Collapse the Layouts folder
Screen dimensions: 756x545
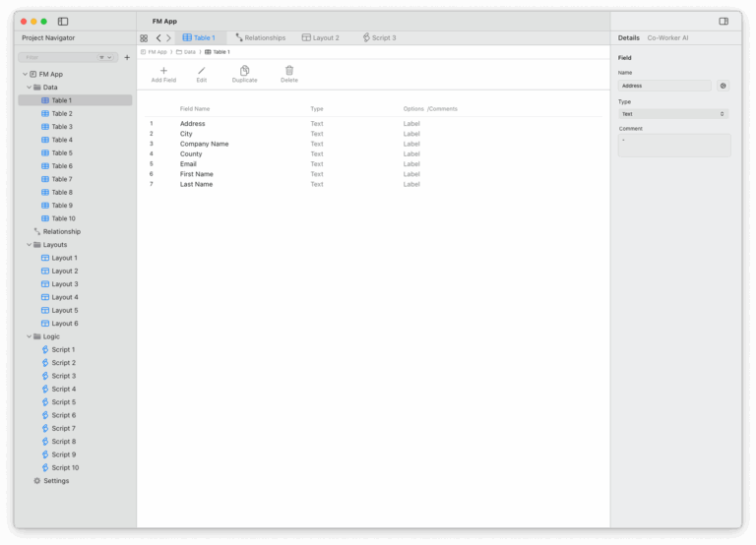(x=29, y=245)
